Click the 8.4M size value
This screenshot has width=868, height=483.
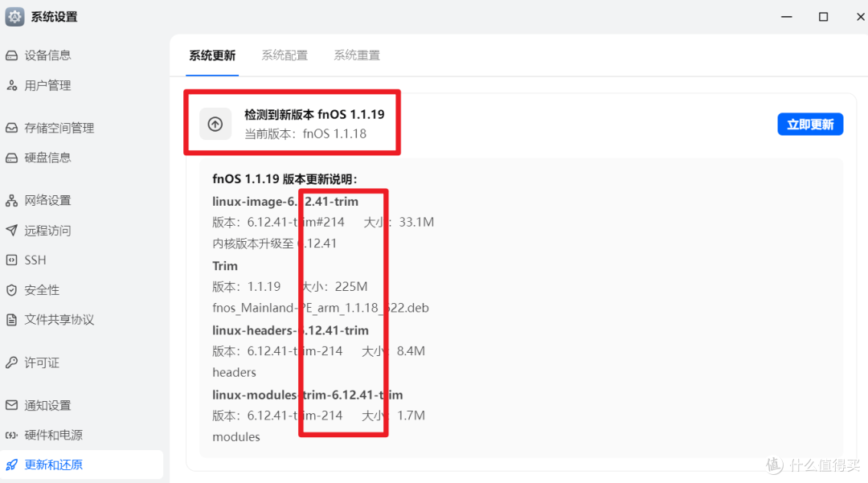point(411,351)
